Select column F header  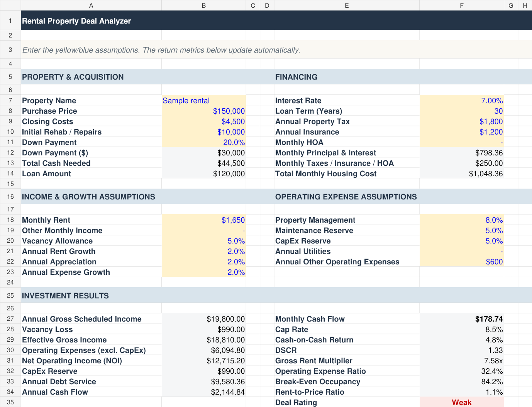tap(461, 5)
